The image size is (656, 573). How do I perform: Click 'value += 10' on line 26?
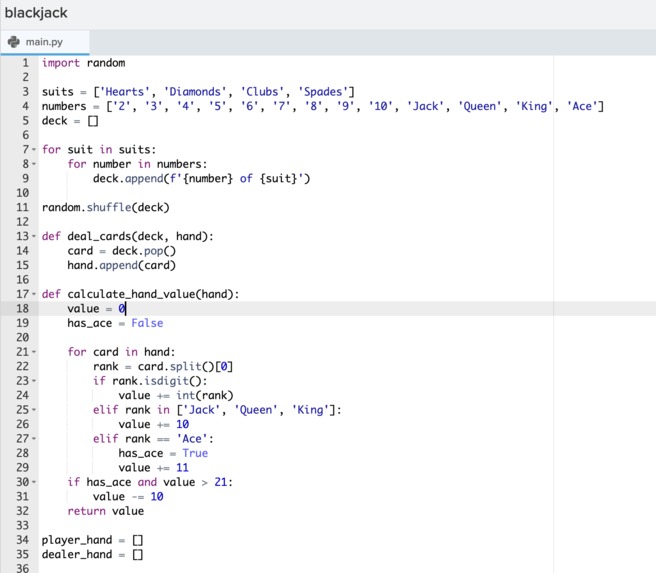point(154,425)
